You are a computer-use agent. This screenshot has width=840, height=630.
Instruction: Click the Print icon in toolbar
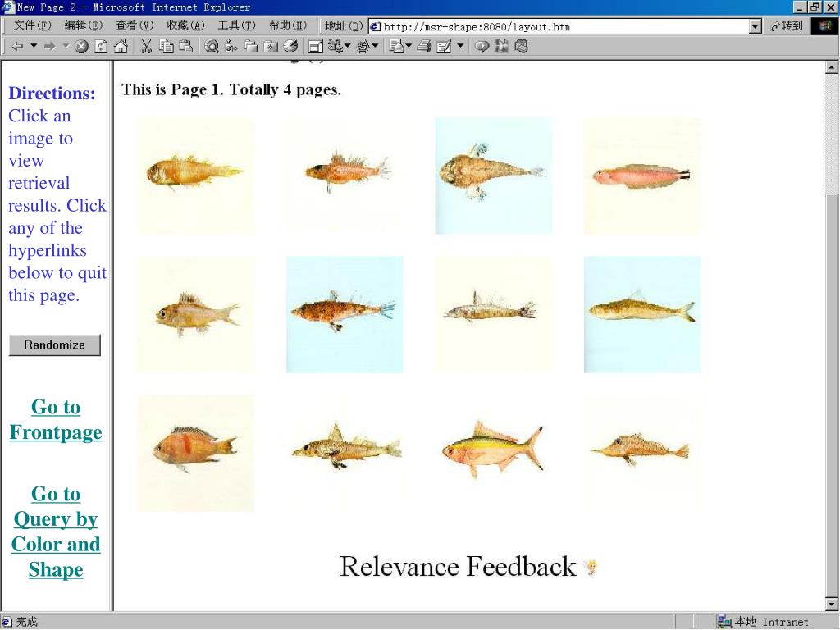click(423, 47)
